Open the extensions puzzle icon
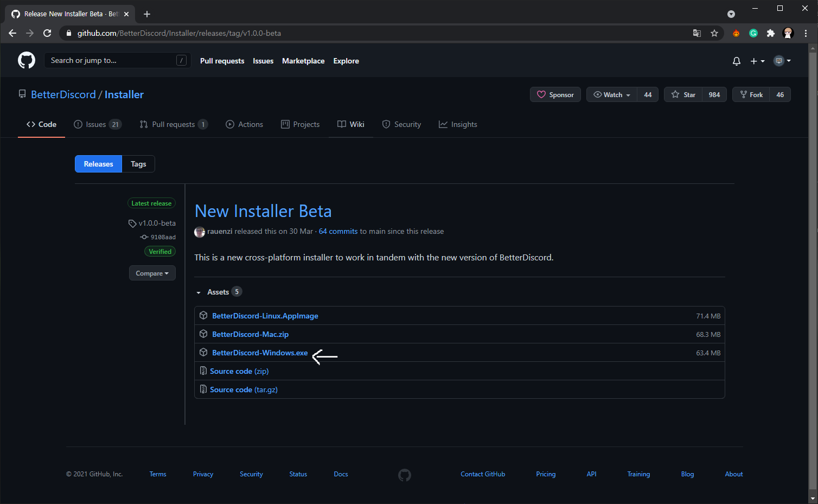 point(771,33)
